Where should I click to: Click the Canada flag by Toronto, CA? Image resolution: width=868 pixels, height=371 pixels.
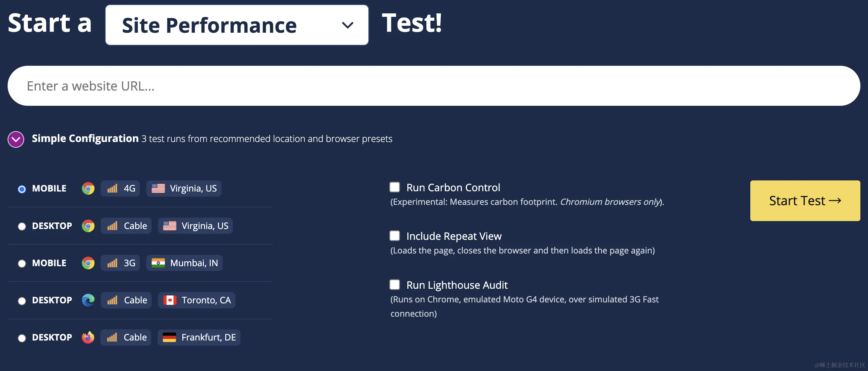coord(170,300)
